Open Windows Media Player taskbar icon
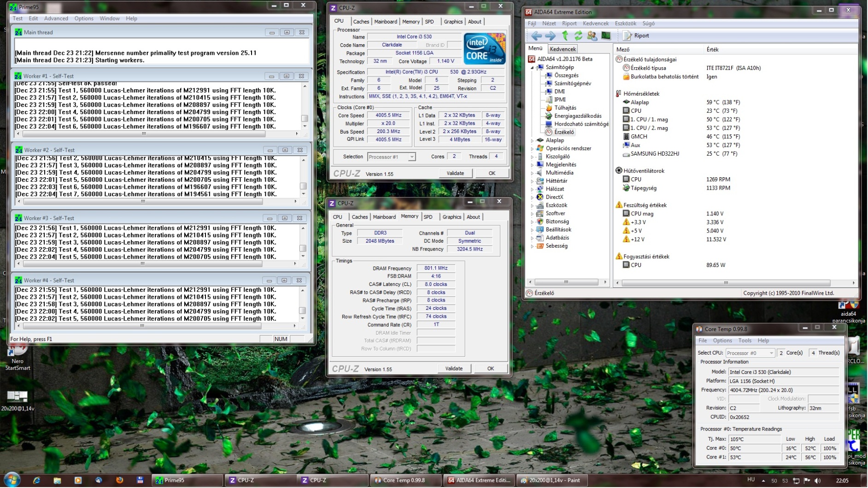This screenshot has height=488, width=868. tap(78, 480)
